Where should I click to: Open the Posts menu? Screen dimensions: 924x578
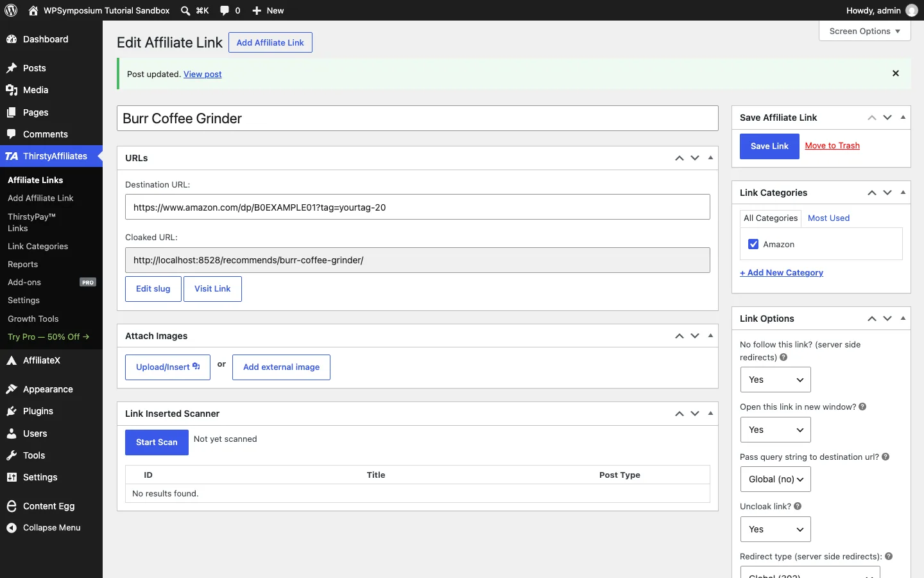coord(51,68)
